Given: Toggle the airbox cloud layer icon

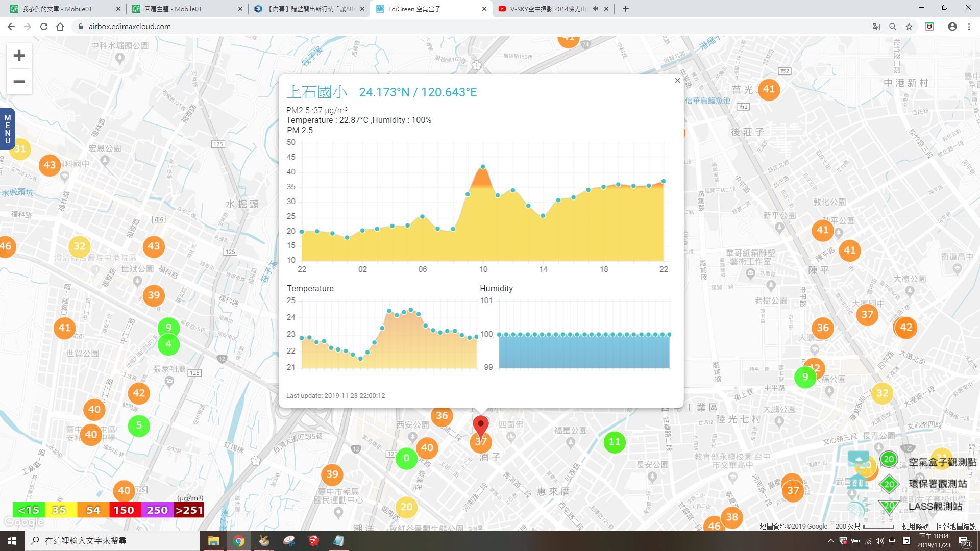Looking at the screenshot, I should 858,459.
